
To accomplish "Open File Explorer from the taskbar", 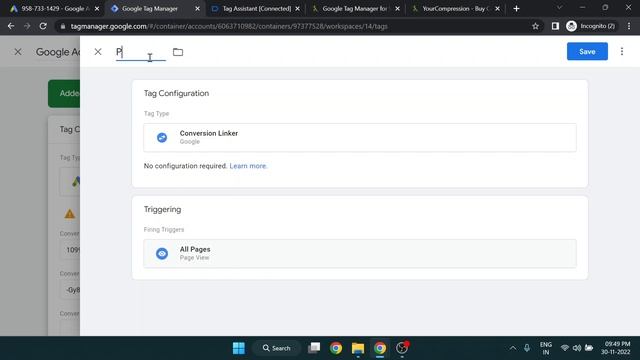I will 358,348.
